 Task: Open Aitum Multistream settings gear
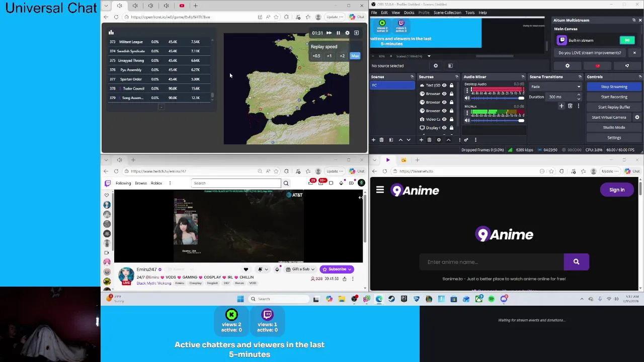[x=568, y=66]
